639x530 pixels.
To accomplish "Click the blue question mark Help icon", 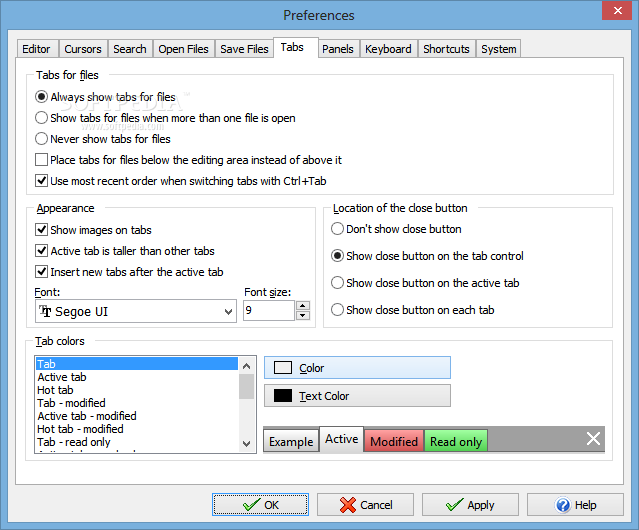I will [563, 505].
